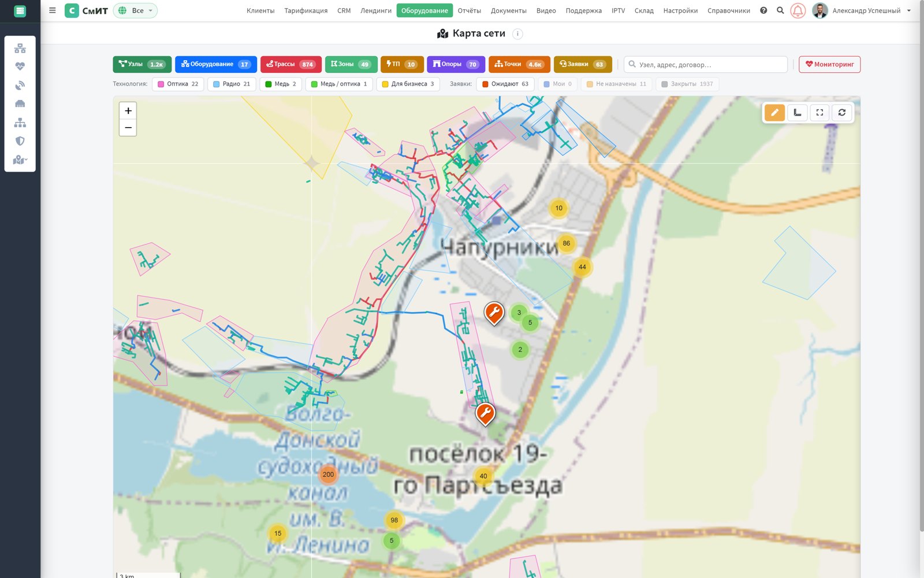Open the ethernet port sidebar icon
Image resolution: width=924 pixels, height=578 pixels.
[x=20, y=103]
